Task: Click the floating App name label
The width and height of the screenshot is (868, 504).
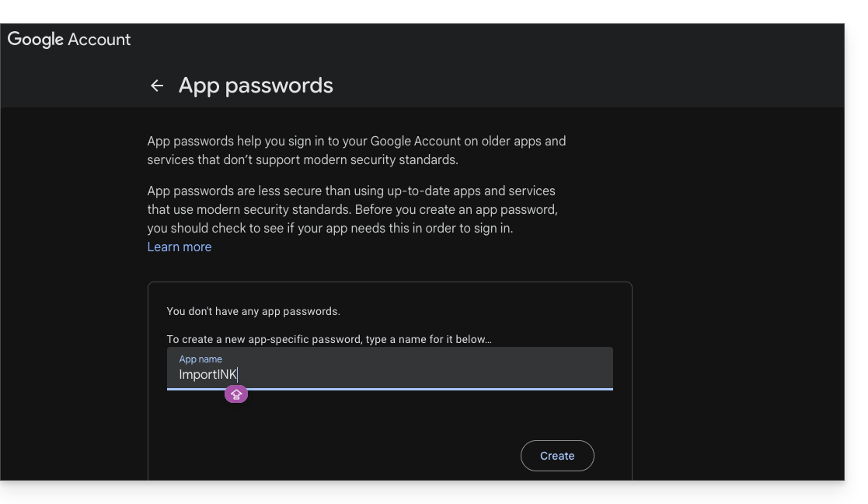Action: point(200,359)
